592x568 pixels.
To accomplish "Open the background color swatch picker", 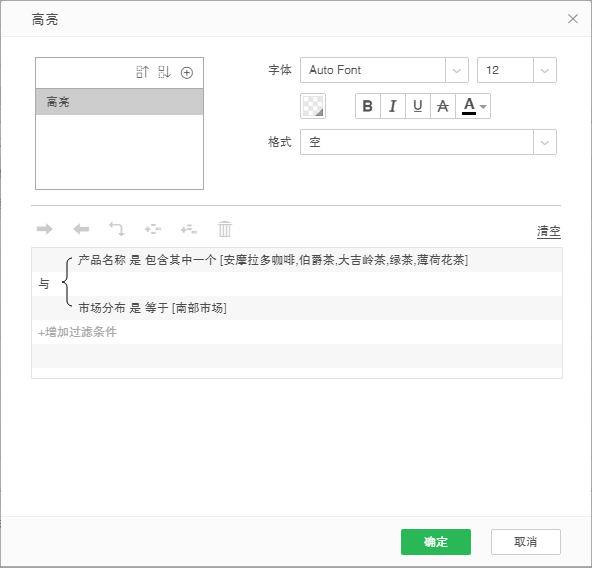I will [313, 106].
